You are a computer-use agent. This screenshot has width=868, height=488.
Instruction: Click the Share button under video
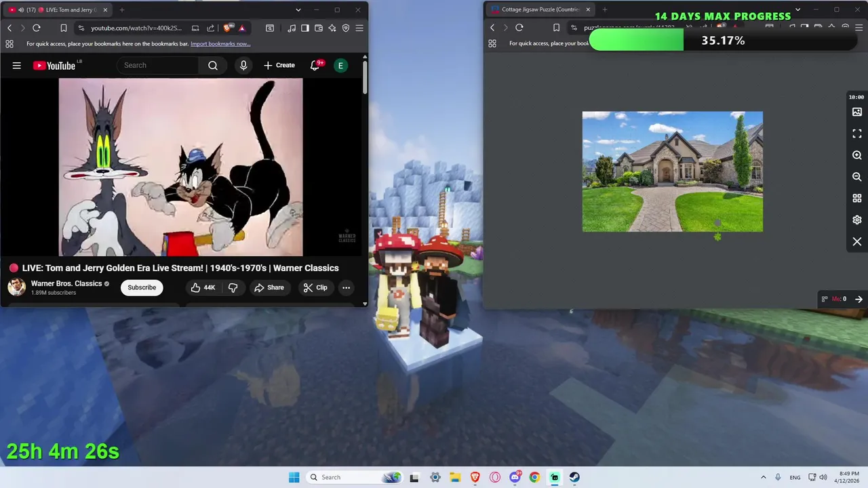[269, 287]
